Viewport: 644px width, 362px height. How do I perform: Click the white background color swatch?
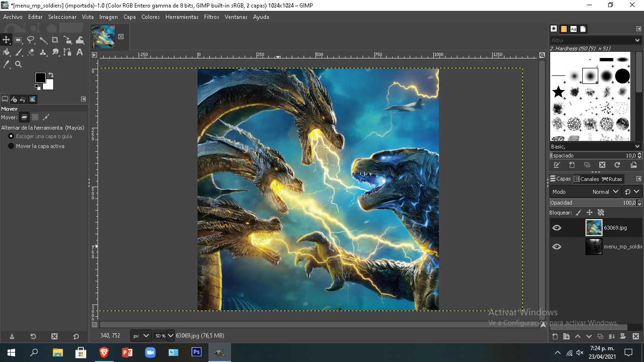[49, 85]
